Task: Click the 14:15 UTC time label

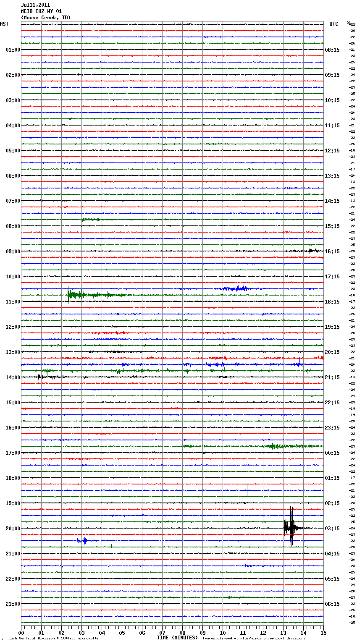Action: point(332,201)
